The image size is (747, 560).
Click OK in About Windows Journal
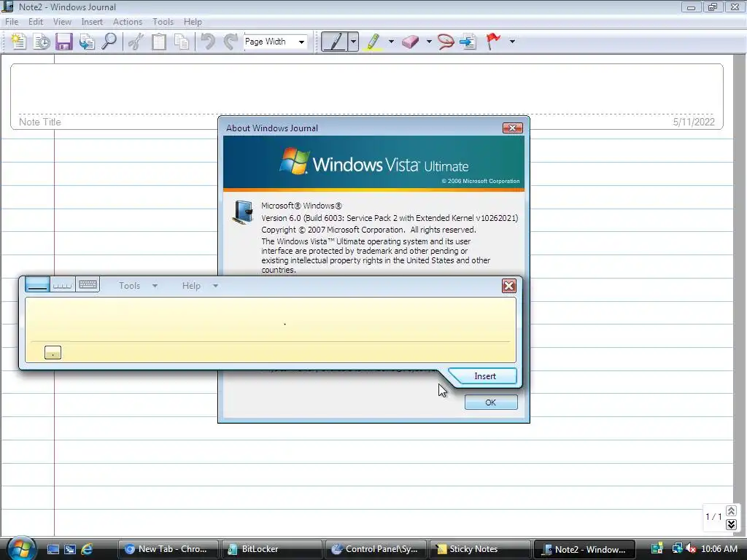(491, 402)
